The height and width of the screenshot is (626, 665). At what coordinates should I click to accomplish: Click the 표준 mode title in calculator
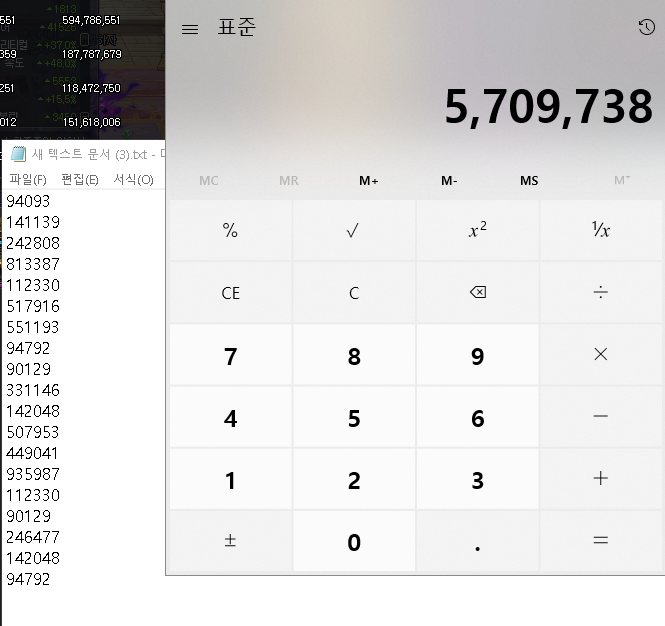237,27
